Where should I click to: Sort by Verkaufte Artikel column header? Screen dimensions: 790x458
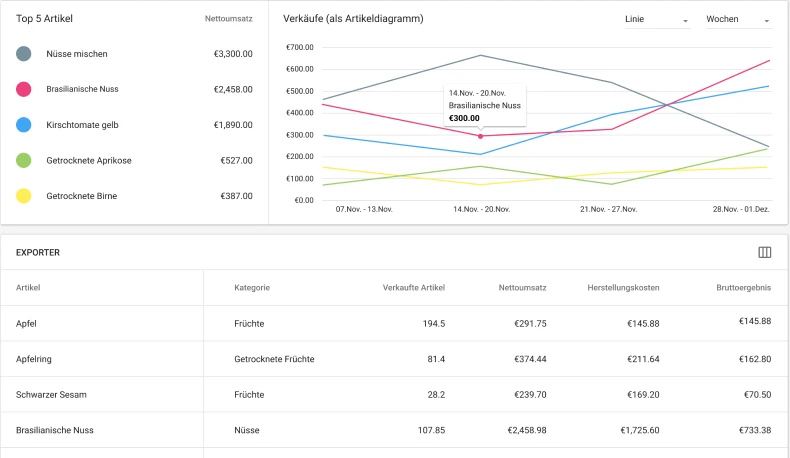[x=413, y=288]
